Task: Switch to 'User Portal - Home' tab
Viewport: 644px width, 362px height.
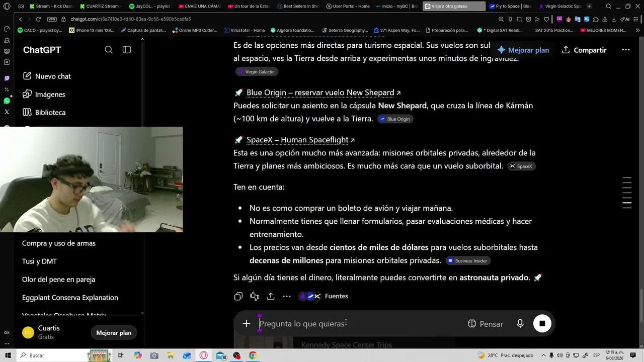Action: click(x=347, y=7)
